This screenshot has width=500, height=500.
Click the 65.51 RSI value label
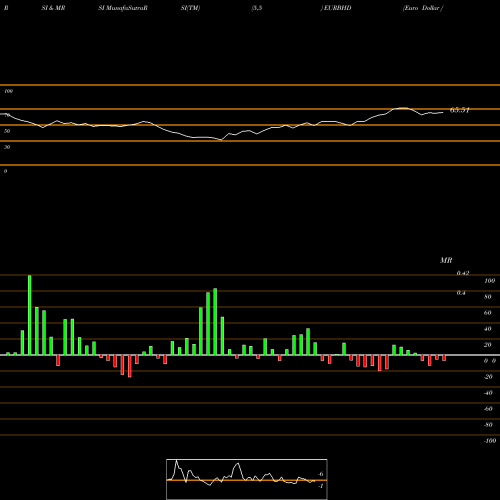460,110
